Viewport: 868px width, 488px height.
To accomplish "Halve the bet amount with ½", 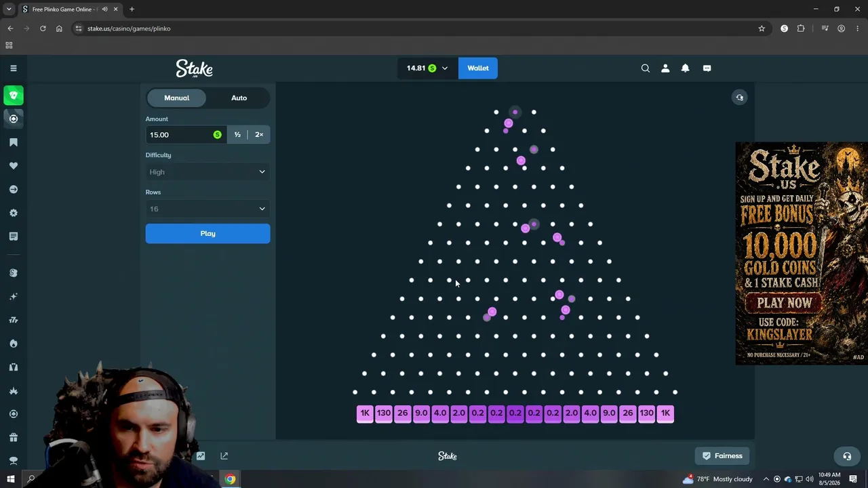I will pyautogui.click(x=237, y=135).
